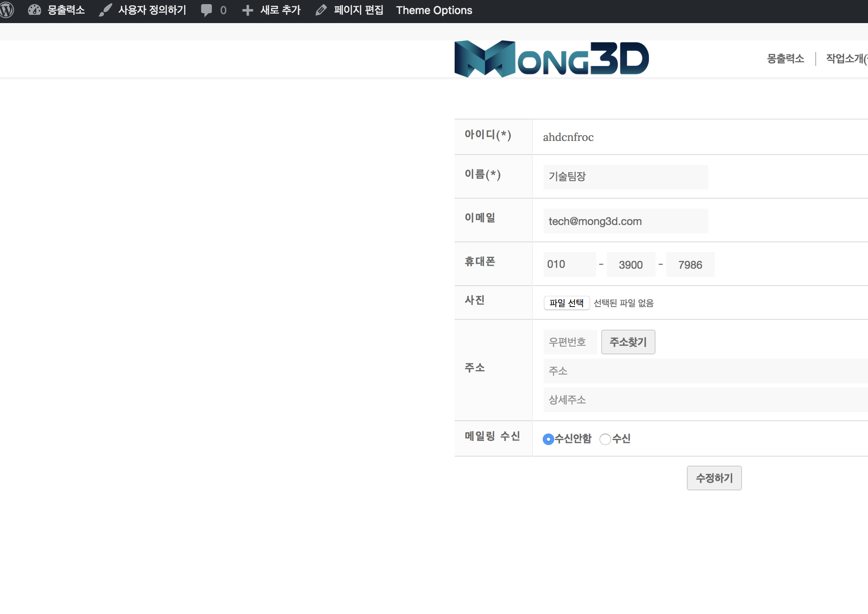Click the pencil icon for 페이지 편집
Image resolution: width=868 pixels, height=614 pixels.
[321, 10]
